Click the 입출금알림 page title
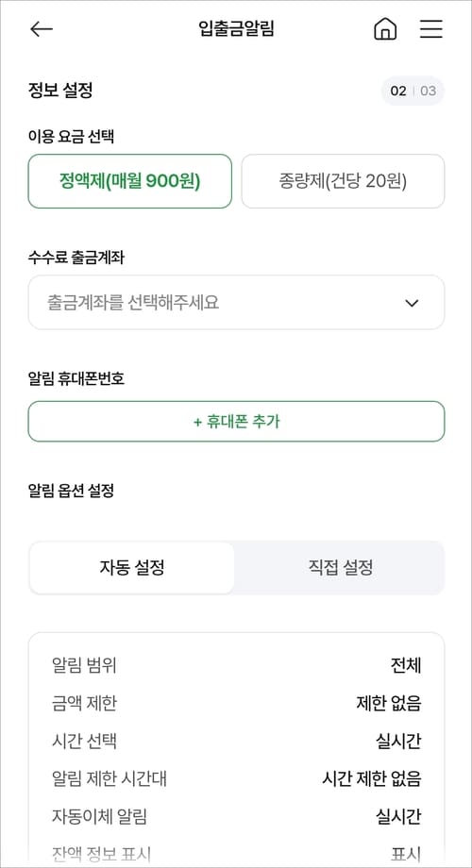This screenshot has width=472, height=868. tap(237, 29)
